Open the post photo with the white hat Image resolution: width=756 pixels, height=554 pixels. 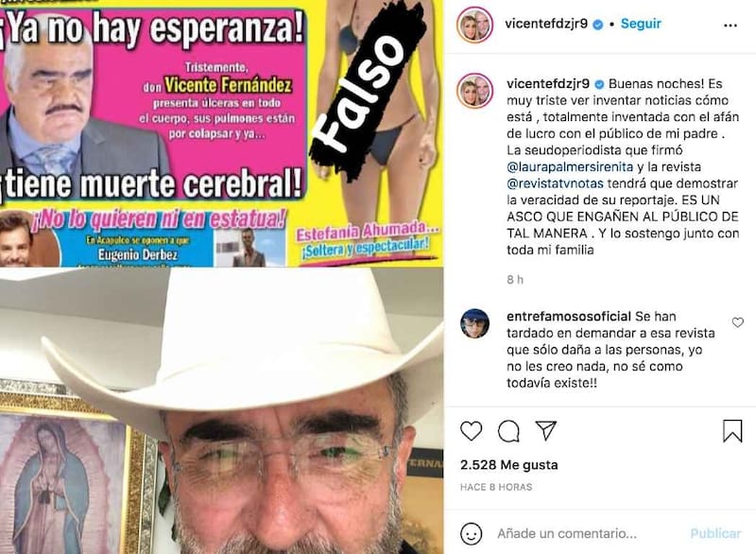click(x=222, y=411)
